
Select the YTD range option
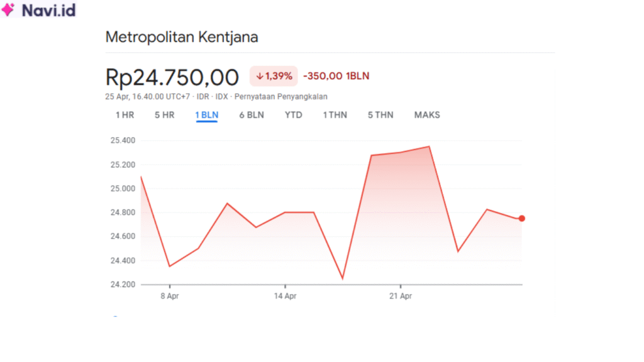(x=293, y=115)
